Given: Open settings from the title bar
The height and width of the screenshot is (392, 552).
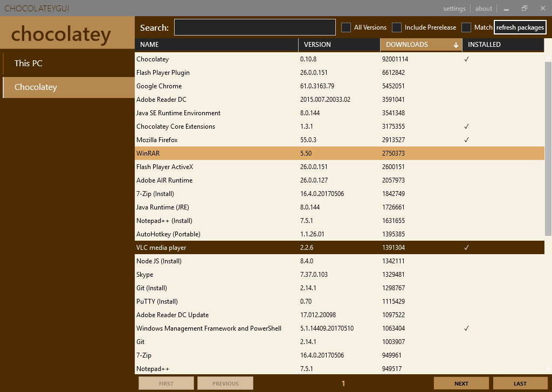Looking at the screenshot, I should tap(454, 9).
